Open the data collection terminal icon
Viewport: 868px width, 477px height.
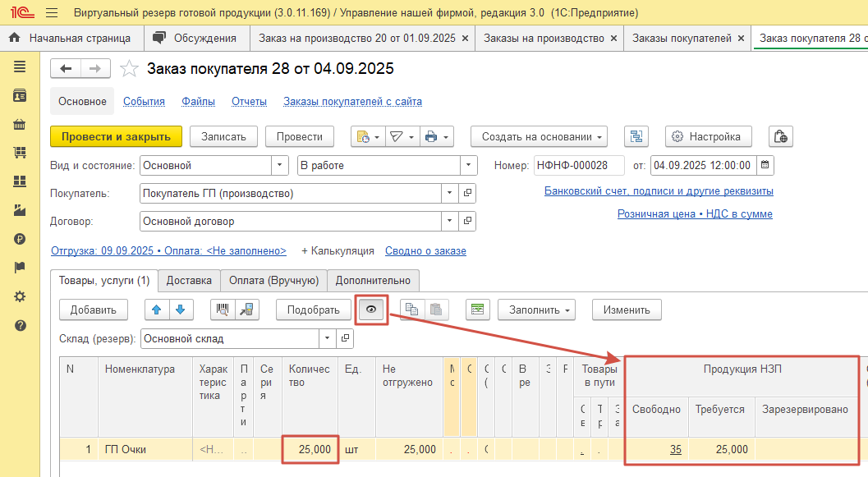click(246, 310)
